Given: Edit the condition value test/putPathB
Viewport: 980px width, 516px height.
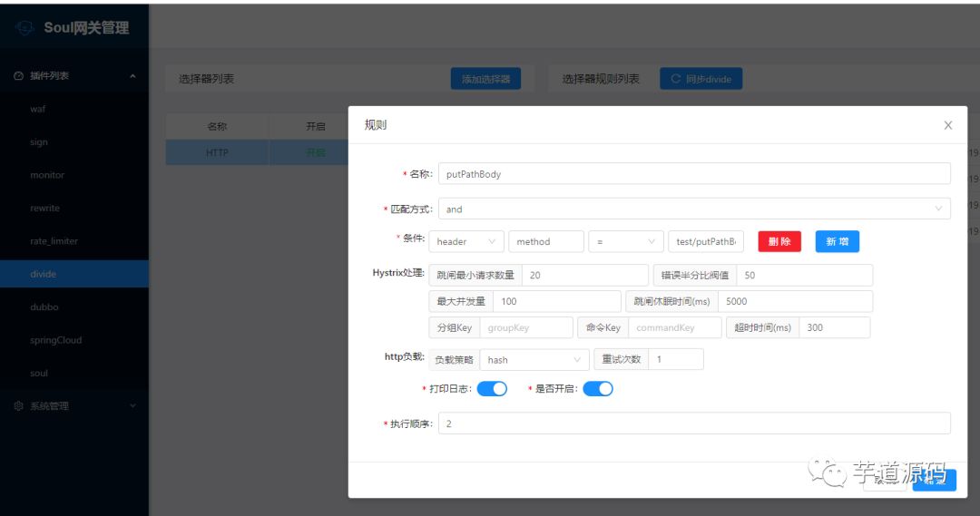Looking at the screenshot, I should point(706,242).
